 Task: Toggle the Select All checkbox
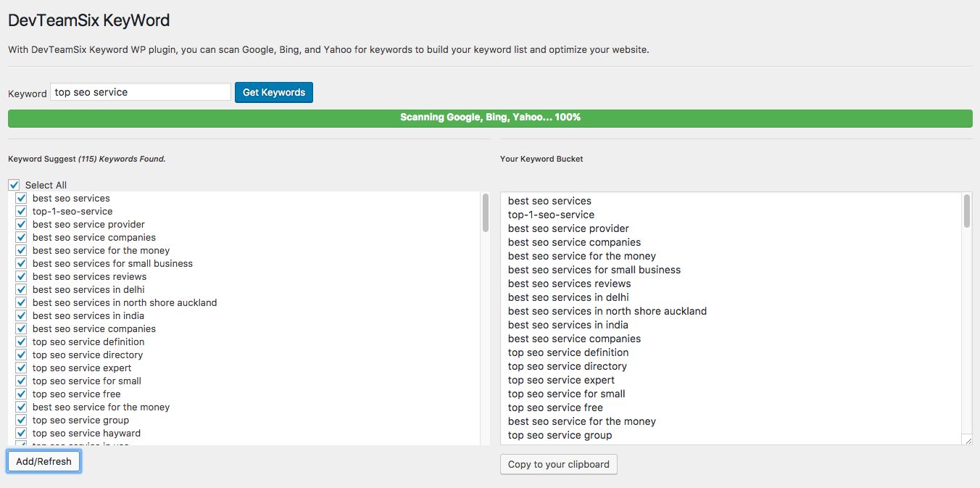tap(14, 185)
